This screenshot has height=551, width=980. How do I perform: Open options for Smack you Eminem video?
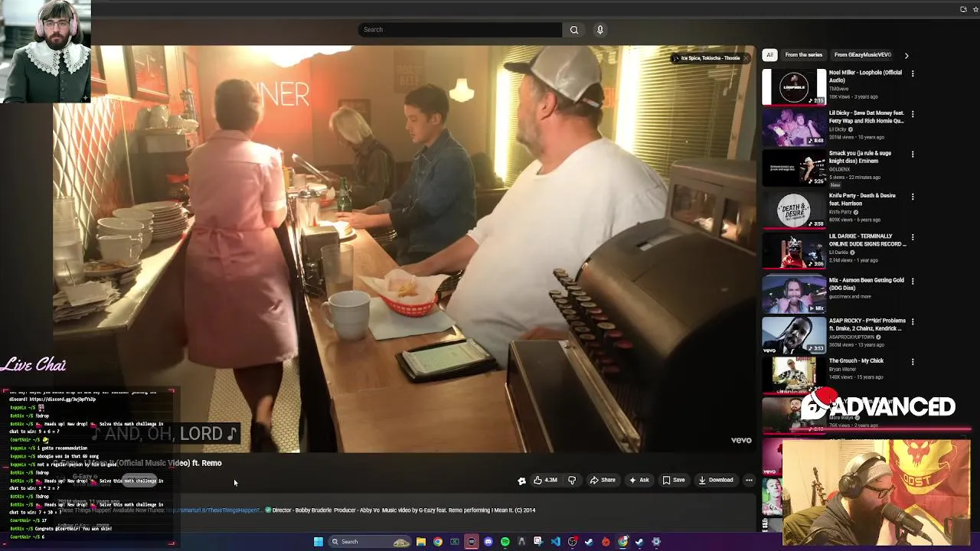913,154
